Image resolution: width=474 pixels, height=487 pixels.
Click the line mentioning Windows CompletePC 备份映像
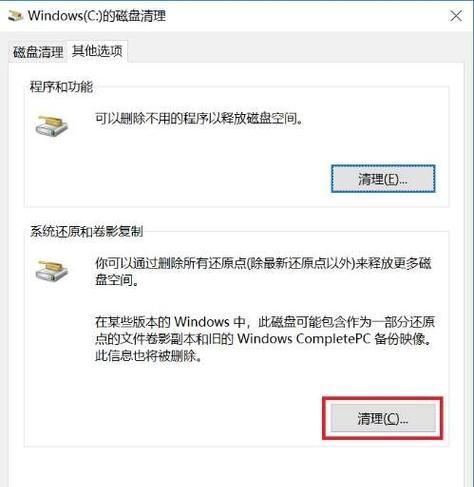[264, 339]
